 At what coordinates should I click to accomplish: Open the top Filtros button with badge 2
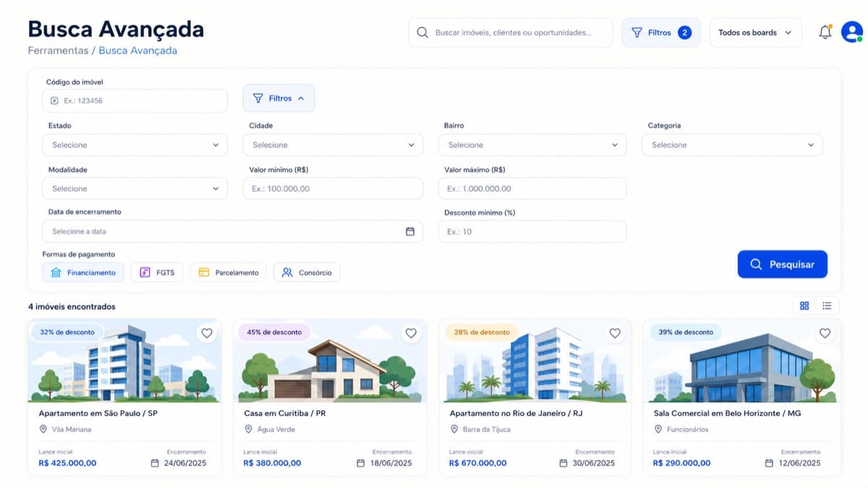pyautogui.click(x=661, y=33)
